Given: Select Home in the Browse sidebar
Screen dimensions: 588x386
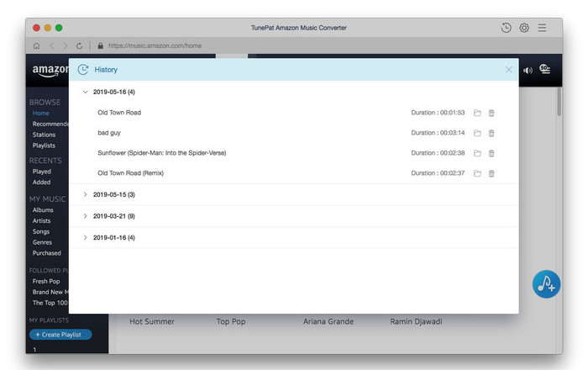Looking at the screenshot, I should click(40, 113).
